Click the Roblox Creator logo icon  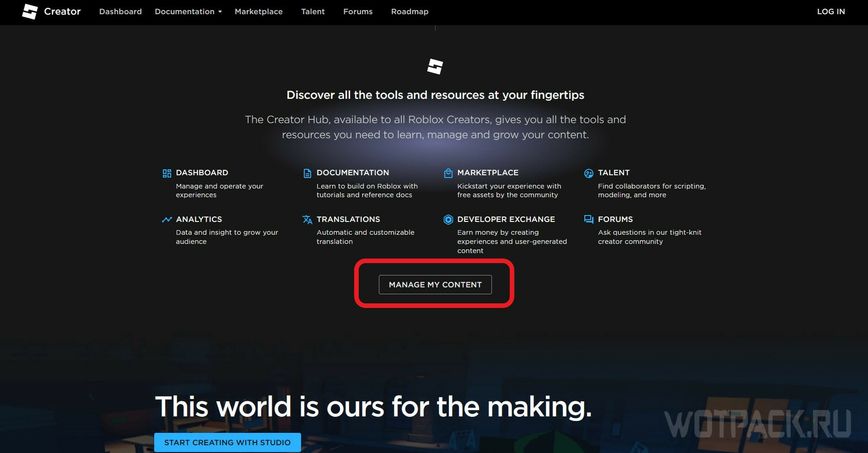pyautogui.click(x=30, y=11)
